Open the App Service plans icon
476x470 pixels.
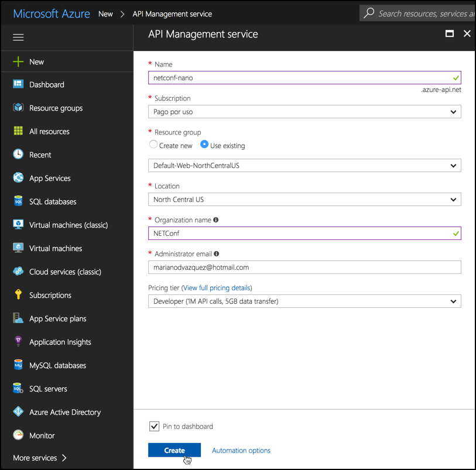[18, 318]
